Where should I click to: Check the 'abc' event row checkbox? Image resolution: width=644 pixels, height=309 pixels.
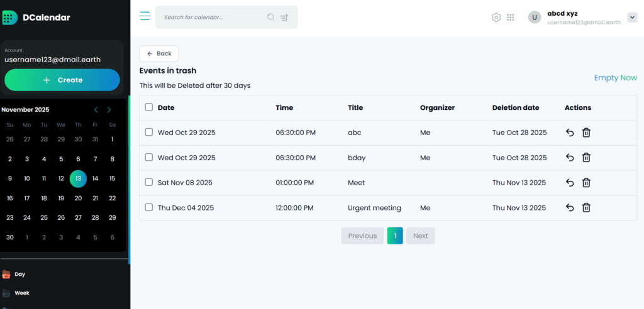click(x=149, y=133)
